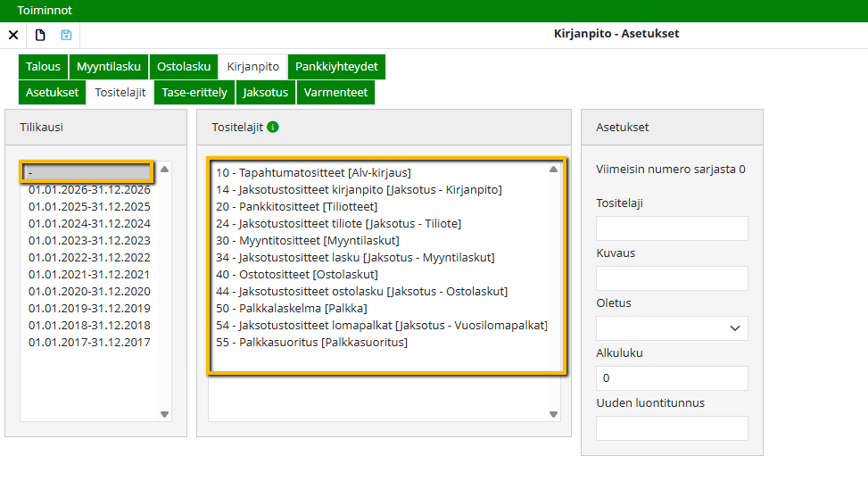Select the Varmenteet subtab

coord(335,93)
